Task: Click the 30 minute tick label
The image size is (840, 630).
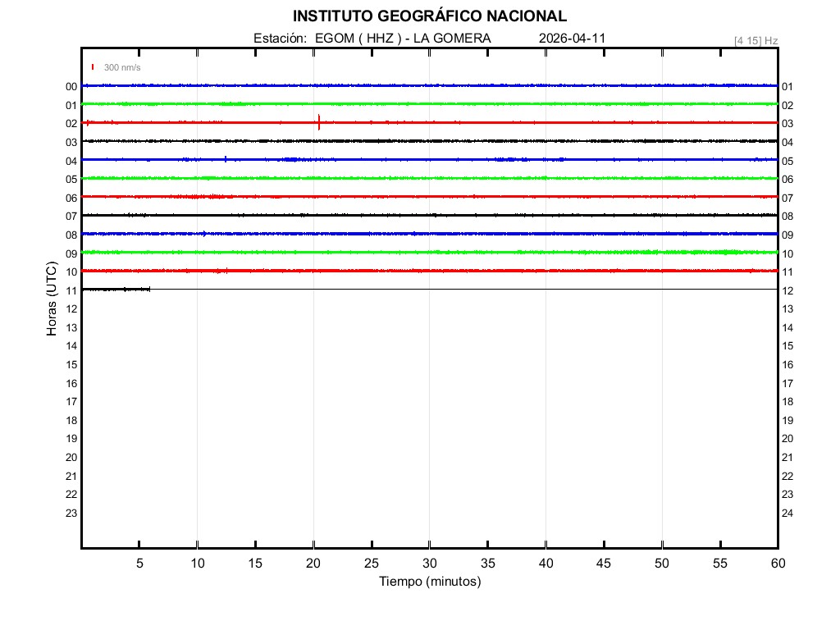Action: 429,564
